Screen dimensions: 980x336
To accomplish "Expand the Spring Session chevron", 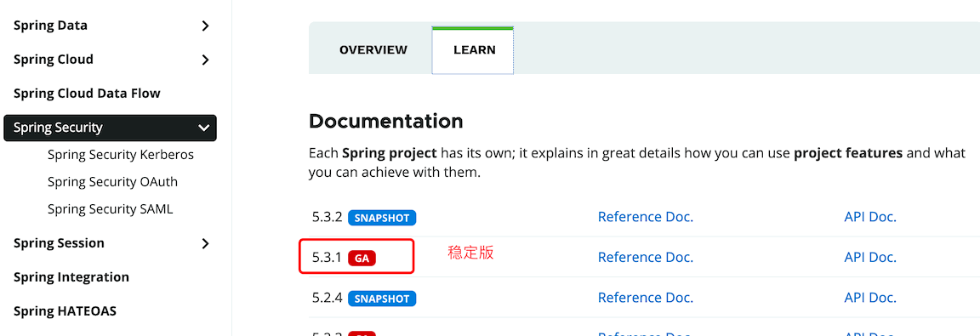I will pos(205,243).
